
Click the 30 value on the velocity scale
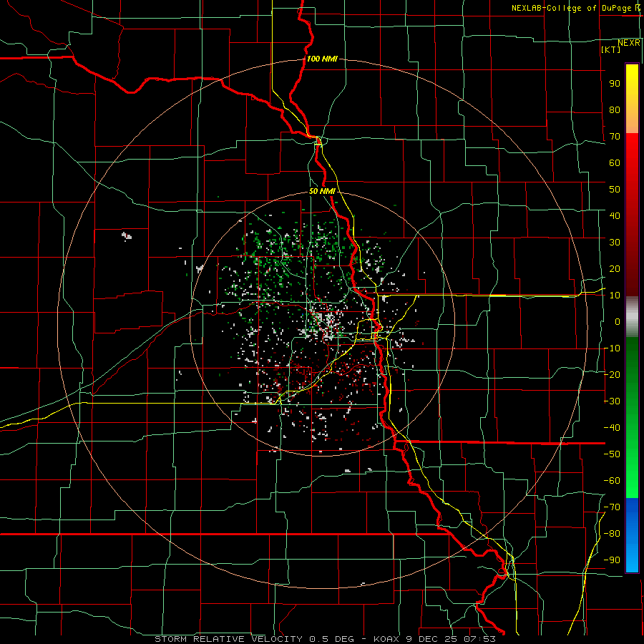coord(615,243)
